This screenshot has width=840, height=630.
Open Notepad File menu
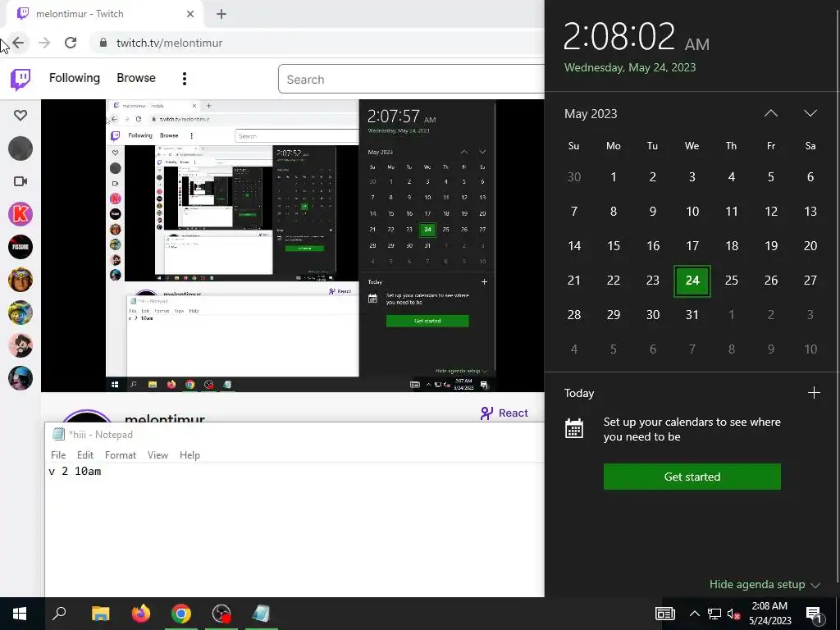[58, 454]
